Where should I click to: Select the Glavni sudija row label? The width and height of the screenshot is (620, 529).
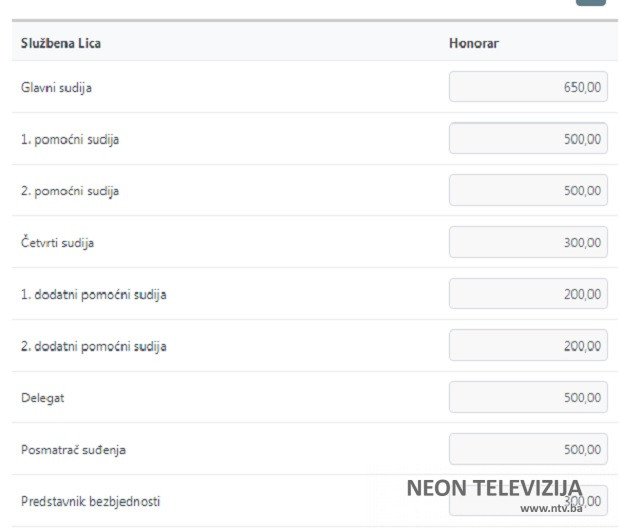pos(57,88)
